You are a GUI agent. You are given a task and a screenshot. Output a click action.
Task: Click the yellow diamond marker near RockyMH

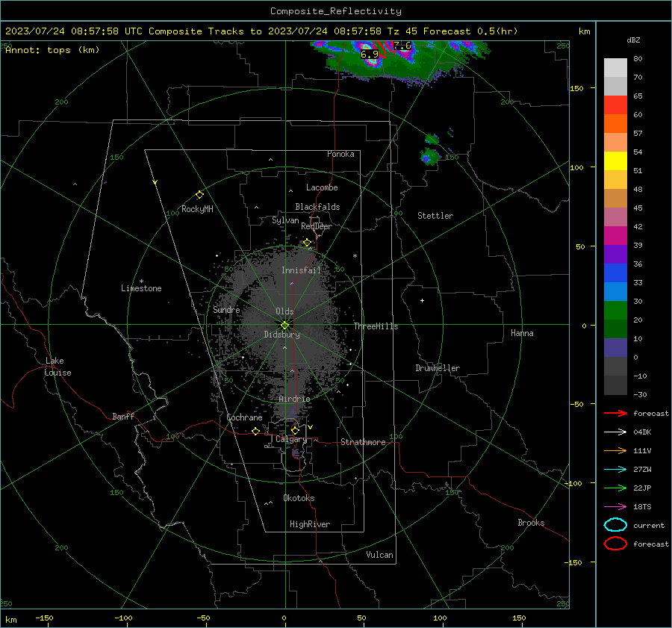tap(199, 195)
